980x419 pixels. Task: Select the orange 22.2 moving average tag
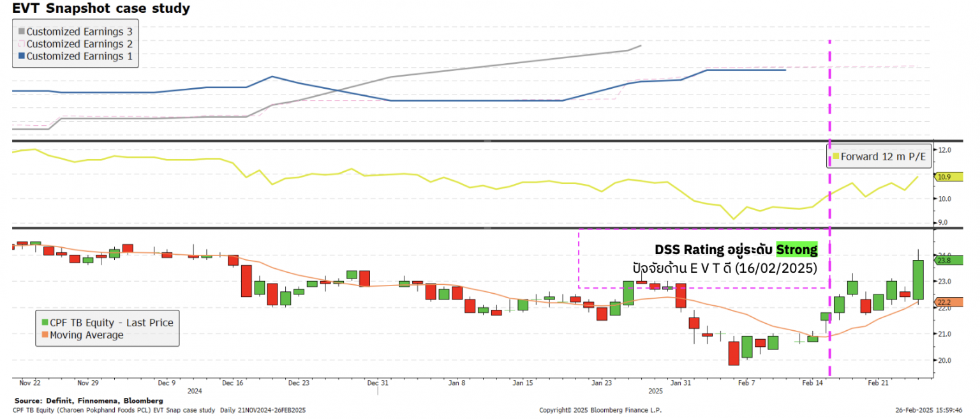(x=943, y=302)
